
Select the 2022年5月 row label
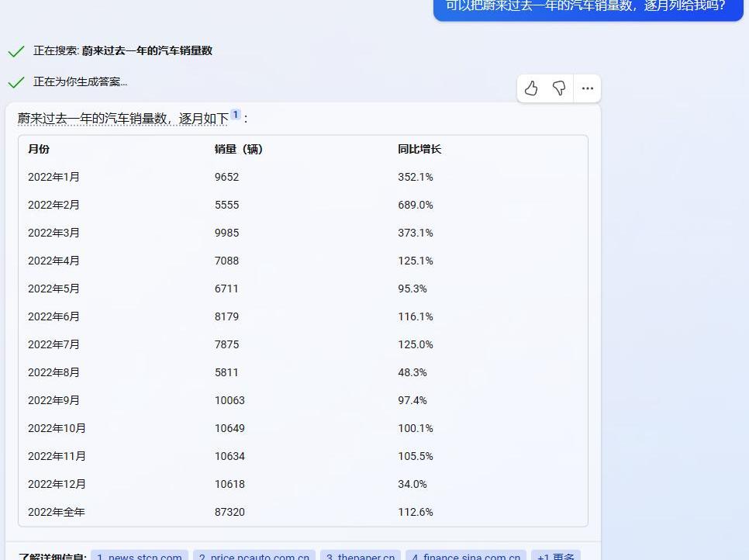53,289
